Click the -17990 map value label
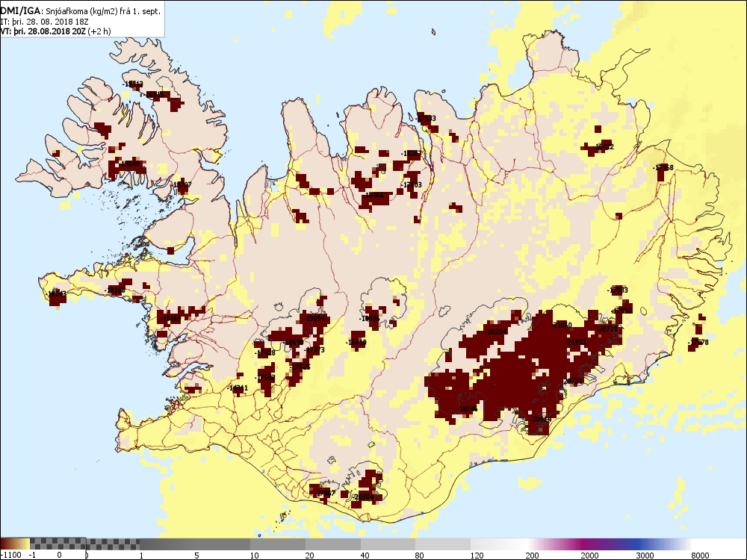Image resolution: width=747 pixels, height=560 pixels. click(x=622, y=311)
